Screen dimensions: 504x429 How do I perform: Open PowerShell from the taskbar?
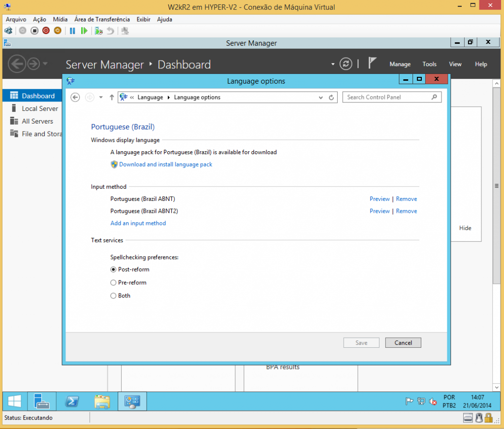[x=72, y=402]
